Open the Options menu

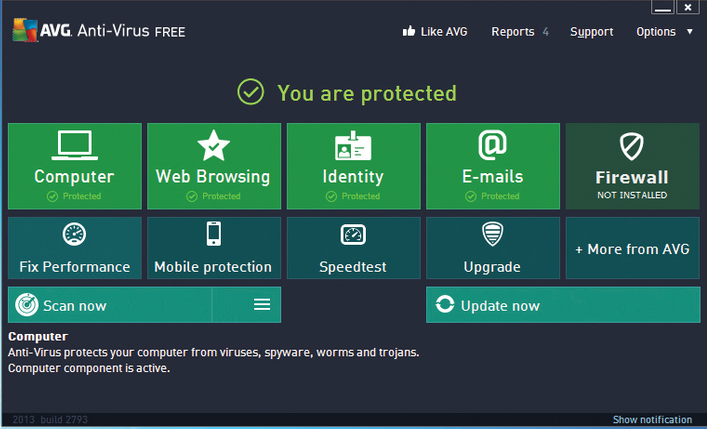656,32
